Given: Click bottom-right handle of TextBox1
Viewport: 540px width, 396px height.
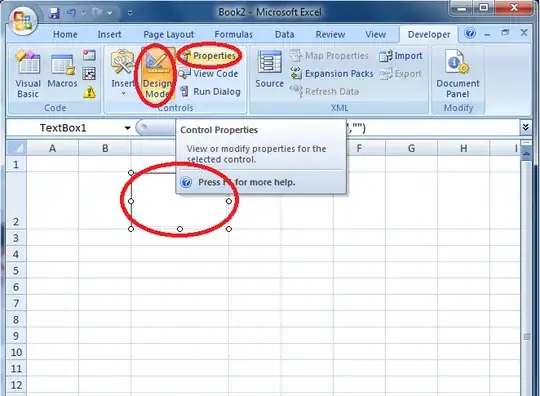Looking at the screenshot, I should [x=229, y=229].
